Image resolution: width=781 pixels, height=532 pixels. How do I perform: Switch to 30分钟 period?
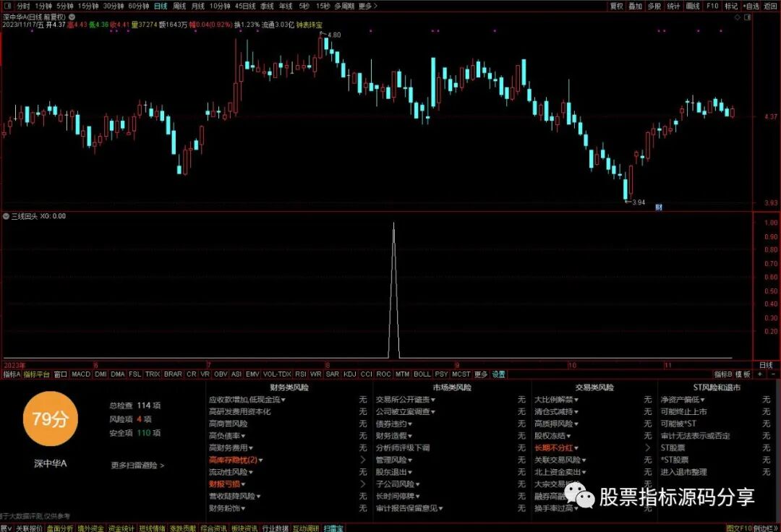coord(113,6)
